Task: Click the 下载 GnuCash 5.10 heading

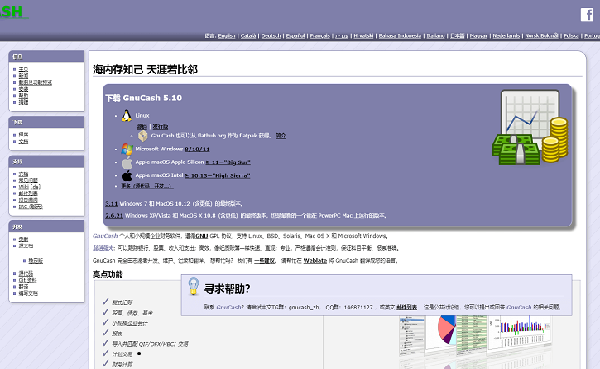Action: [143, 98]
